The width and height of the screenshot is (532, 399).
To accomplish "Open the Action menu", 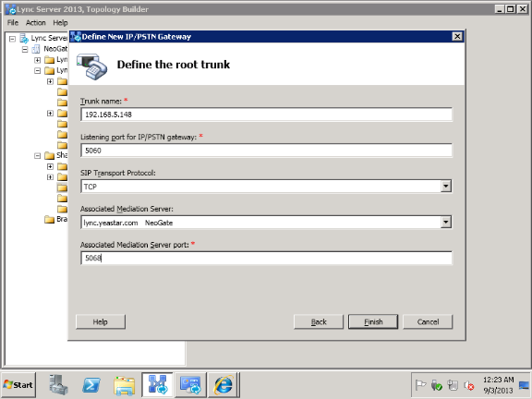I will (x=36, y=23).
